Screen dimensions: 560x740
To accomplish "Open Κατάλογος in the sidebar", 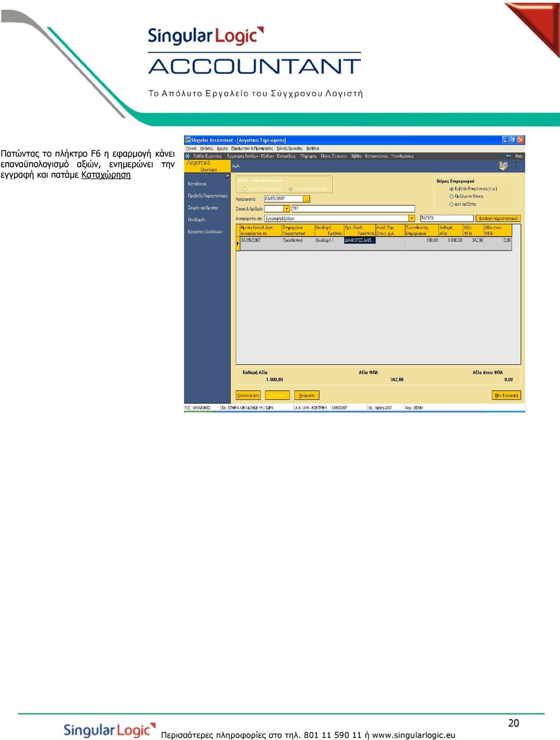I will tap(197, 184).
